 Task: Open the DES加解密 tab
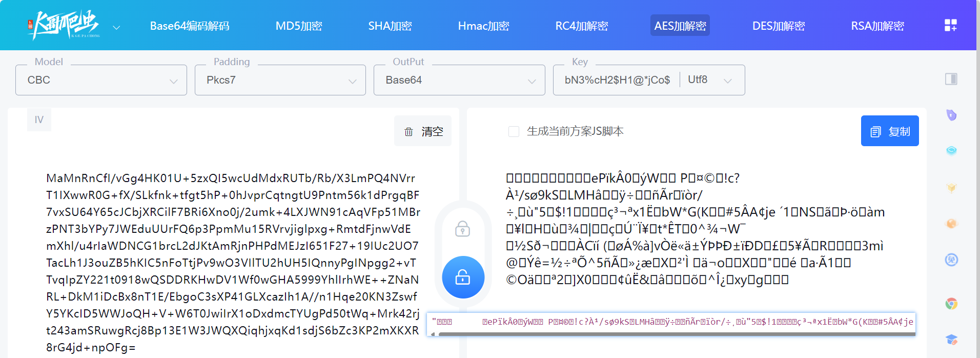[x=779, y=26]
